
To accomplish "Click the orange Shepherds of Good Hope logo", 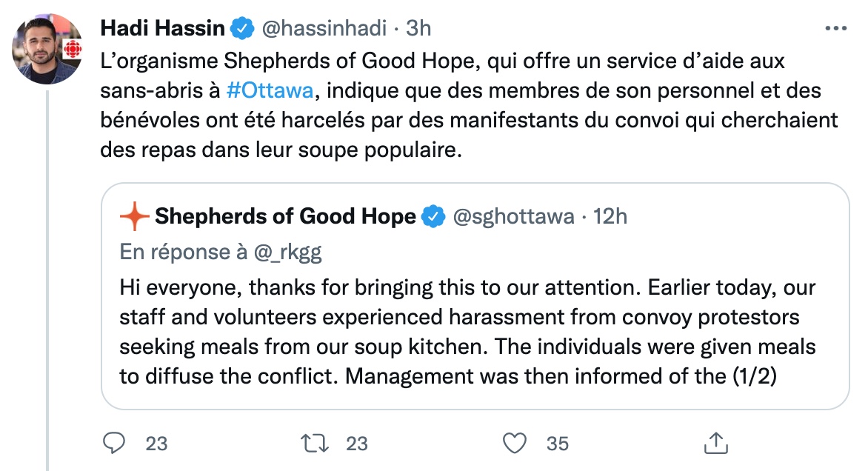I will coord(135,216).
